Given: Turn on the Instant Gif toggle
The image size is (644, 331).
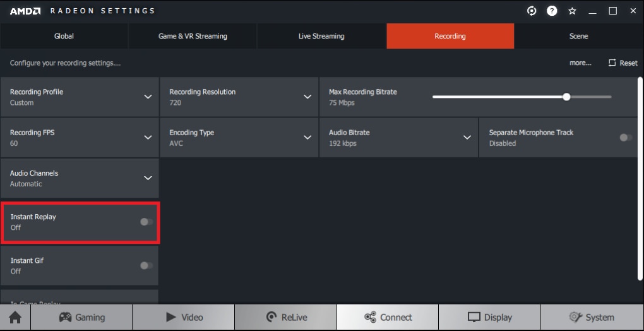Looking at the screenshot, I should coord(146,266).
